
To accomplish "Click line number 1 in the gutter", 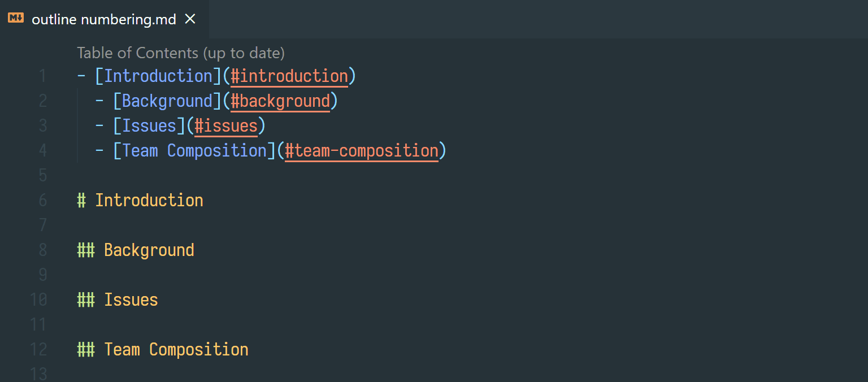I will coord(42,75).
